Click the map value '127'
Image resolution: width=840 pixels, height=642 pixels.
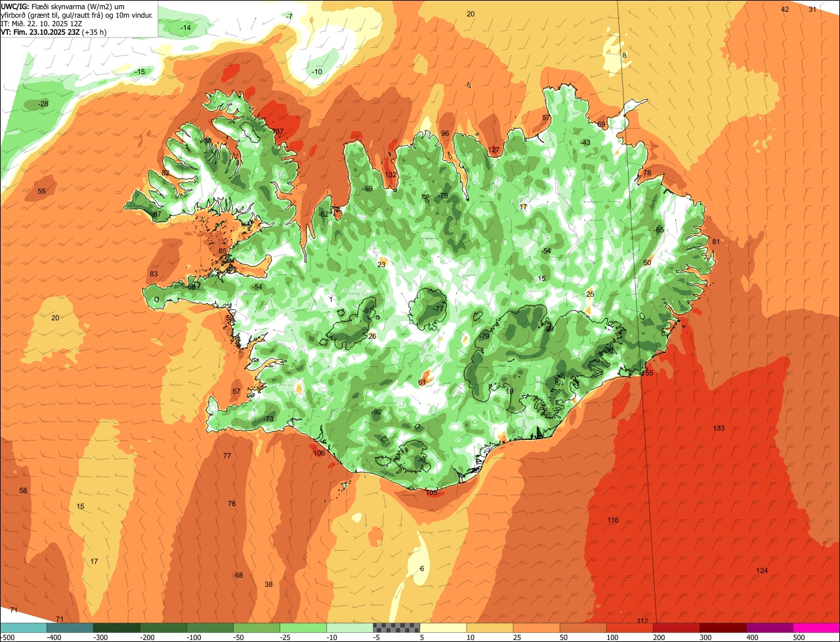(493, 150)
